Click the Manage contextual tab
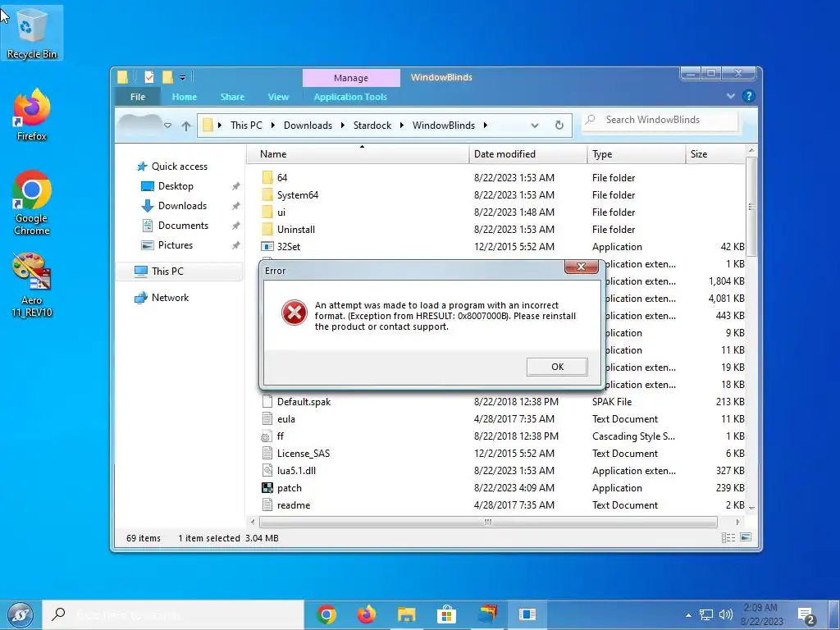The image size is (840, 630). [351, 78]
